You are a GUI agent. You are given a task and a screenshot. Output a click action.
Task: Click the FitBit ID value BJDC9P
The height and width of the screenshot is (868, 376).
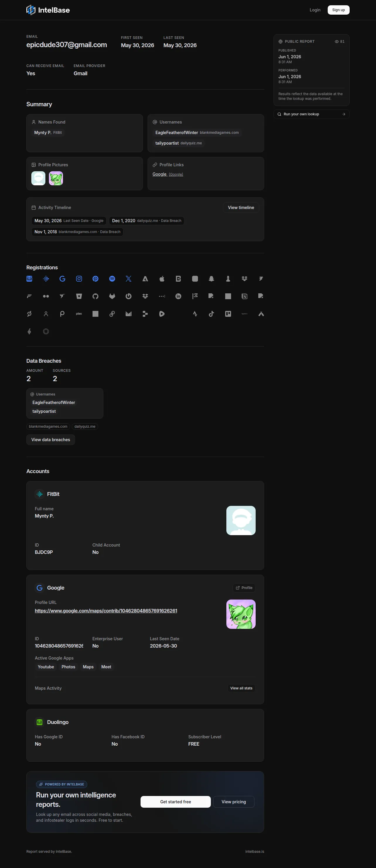click(44, 552)
